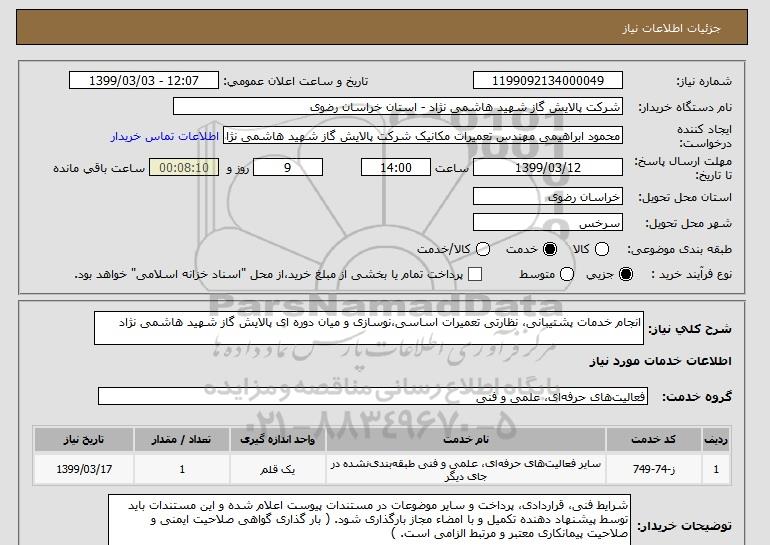
Task: Click the remaining days field showing 9
Action: (288, 167)
